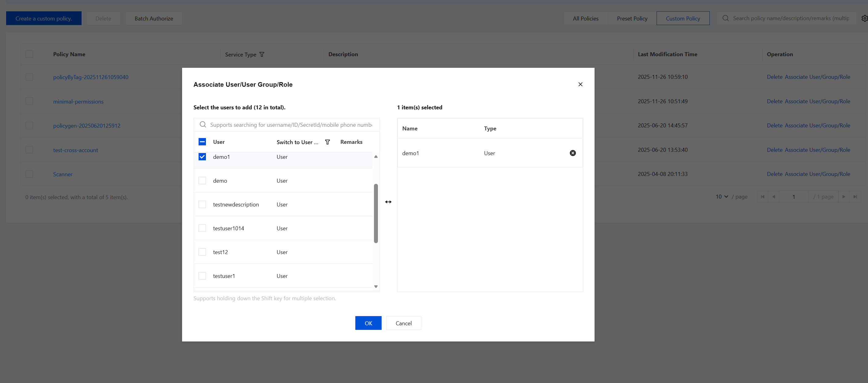
Task: Open the settings gear at the top right
Action: click(864, 19)
